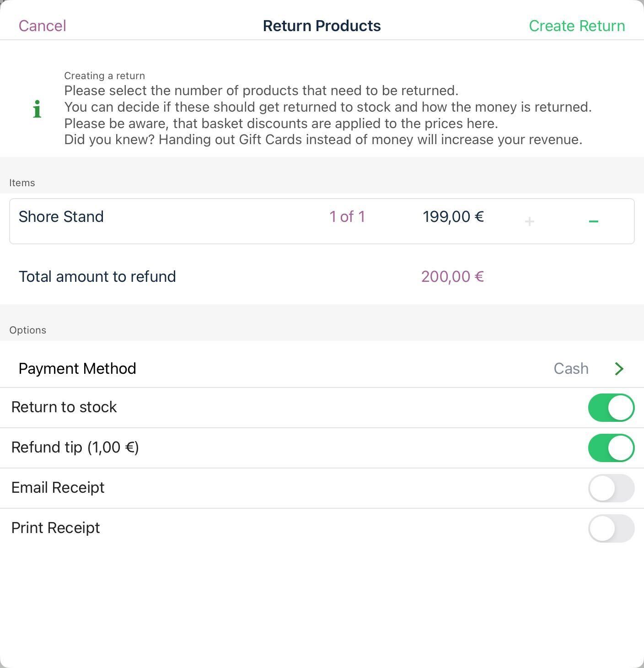The width and height of the screenshot is (644, 668).
Task: Cancel the return dialog
Action: click(42, 26)
